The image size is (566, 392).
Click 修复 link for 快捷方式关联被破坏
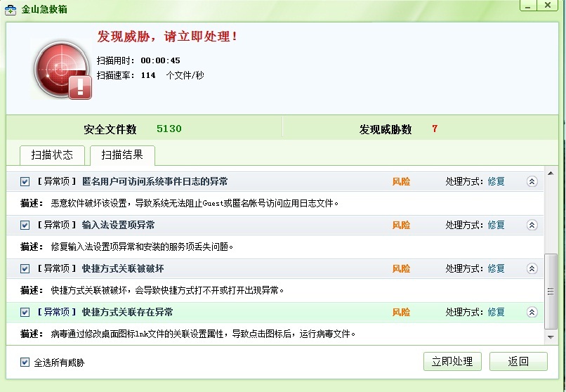(496, 268)
